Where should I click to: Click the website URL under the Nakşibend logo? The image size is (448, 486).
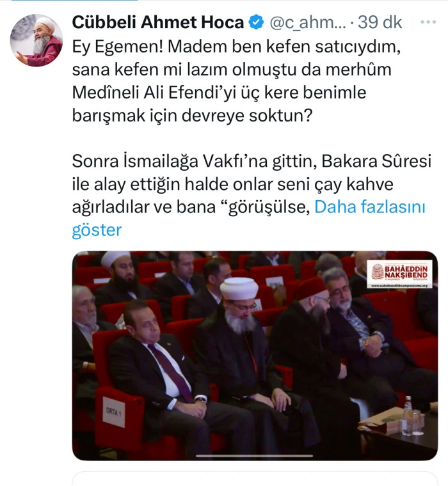pos(399,286)
